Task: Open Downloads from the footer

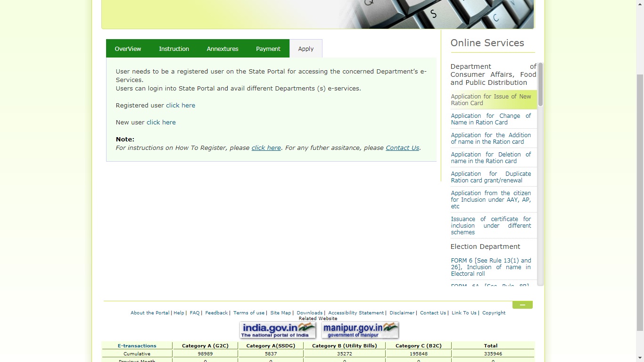Action: [309, 313]
